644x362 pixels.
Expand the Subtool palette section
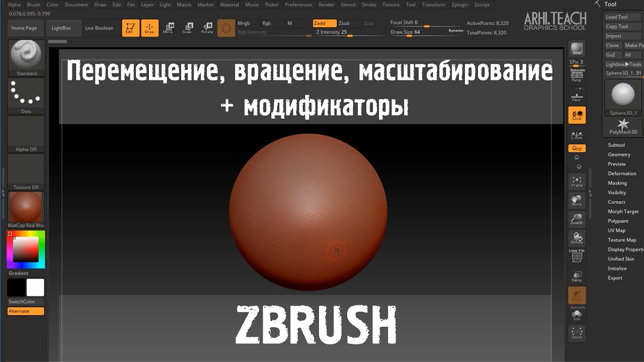click(x=616, y=145)
